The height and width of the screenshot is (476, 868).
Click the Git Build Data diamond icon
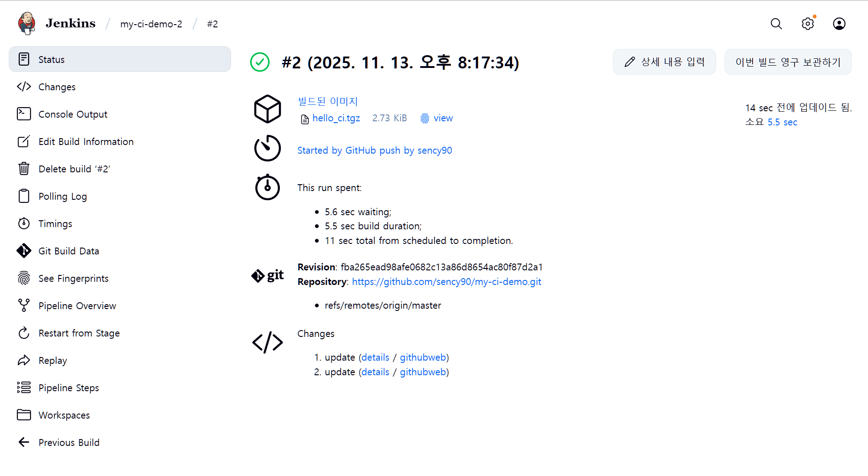24,251
